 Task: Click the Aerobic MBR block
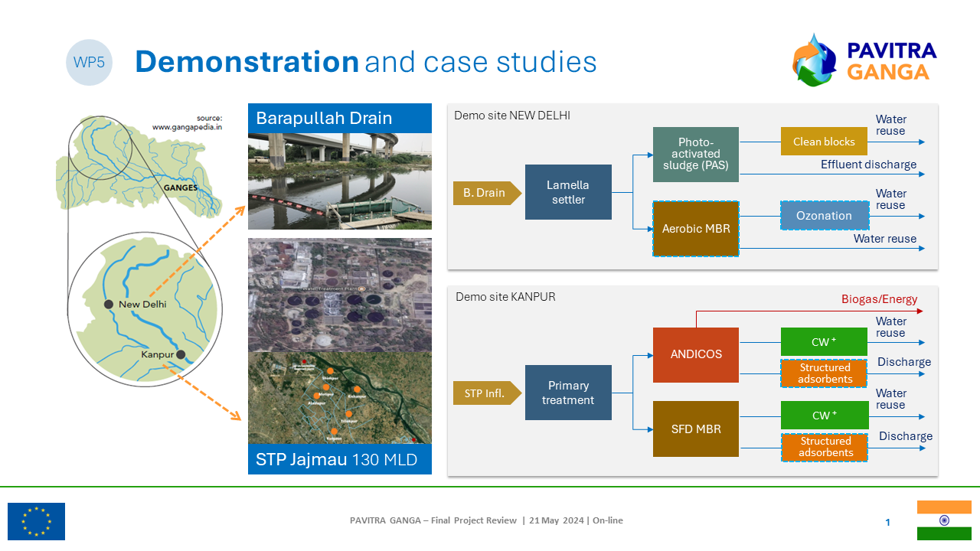coord(695,229)
